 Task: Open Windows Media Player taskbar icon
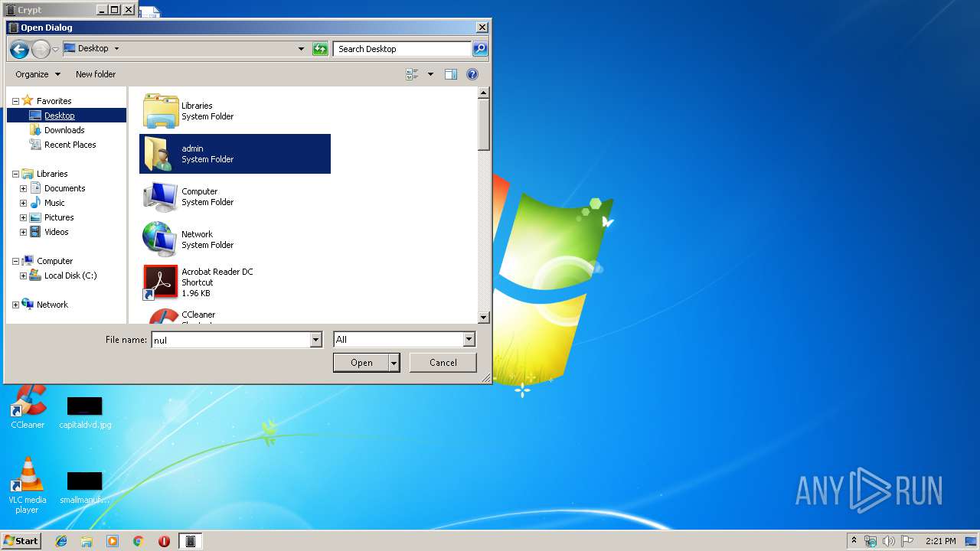[x=113, y=541]
